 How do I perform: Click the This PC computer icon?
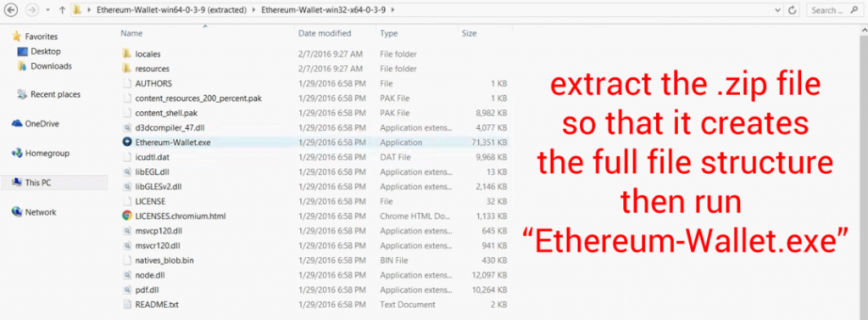point(17,182)
